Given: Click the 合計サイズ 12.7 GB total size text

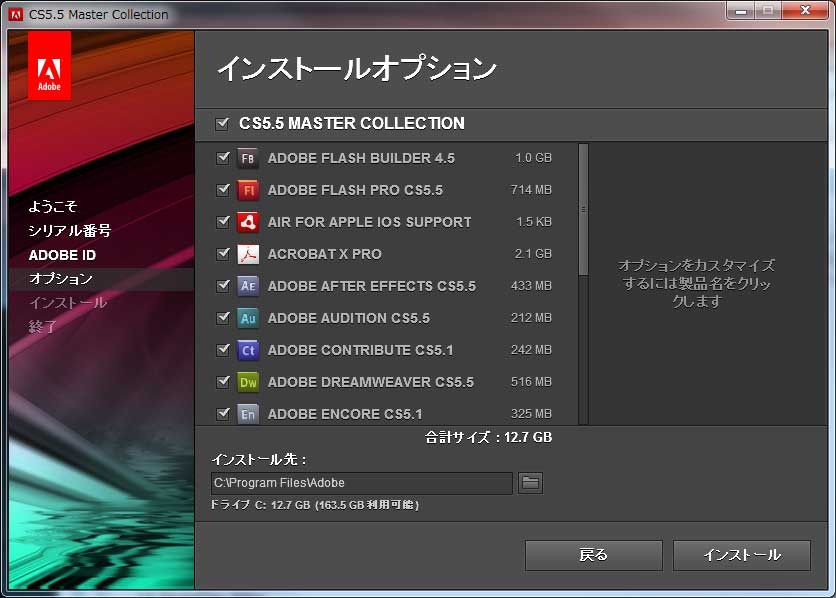Looking at the screenshot, I should [x=488, y=438].
